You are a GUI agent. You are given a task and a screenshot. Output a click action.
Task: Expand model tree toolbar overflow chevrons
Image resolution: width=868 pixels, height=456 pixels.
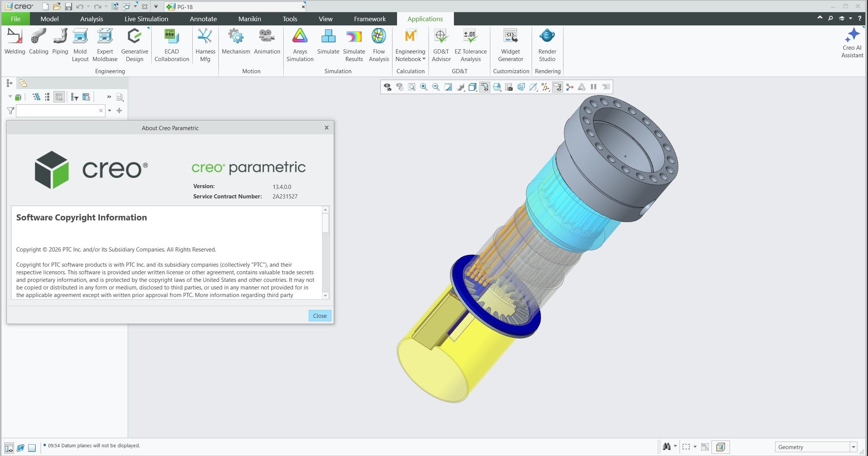click(x=109, y=97)
